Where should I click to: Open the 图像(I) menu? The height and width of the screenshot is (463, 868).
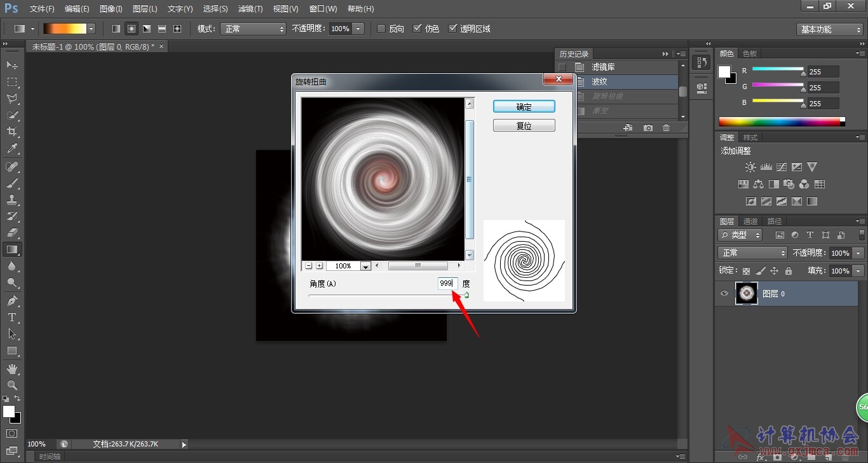tap(111, 9)
